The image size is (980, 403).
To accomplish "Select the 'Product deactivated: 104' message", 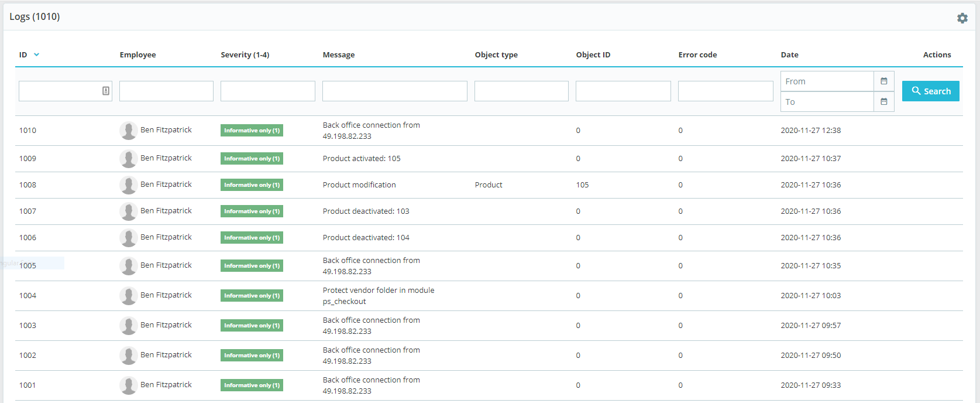I will pyautogui.click(x=366, y=238).
